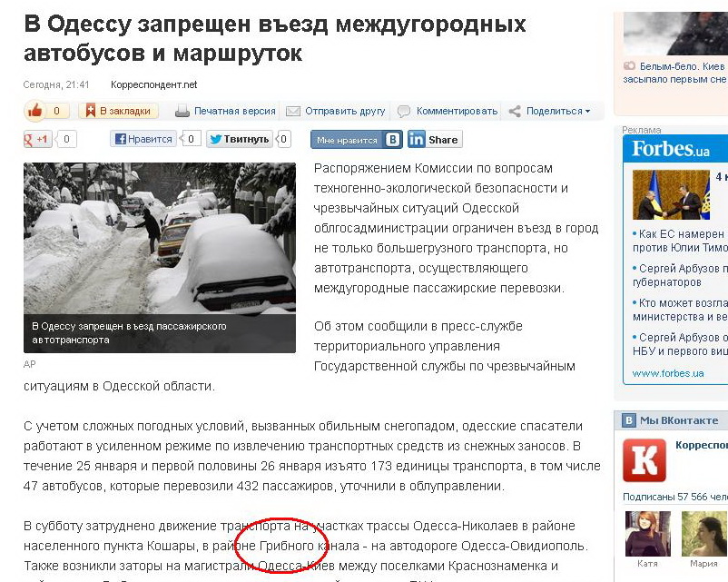Click the Google +1 button
This screenshot has height=582, width=728.
(x=37, y=139)
